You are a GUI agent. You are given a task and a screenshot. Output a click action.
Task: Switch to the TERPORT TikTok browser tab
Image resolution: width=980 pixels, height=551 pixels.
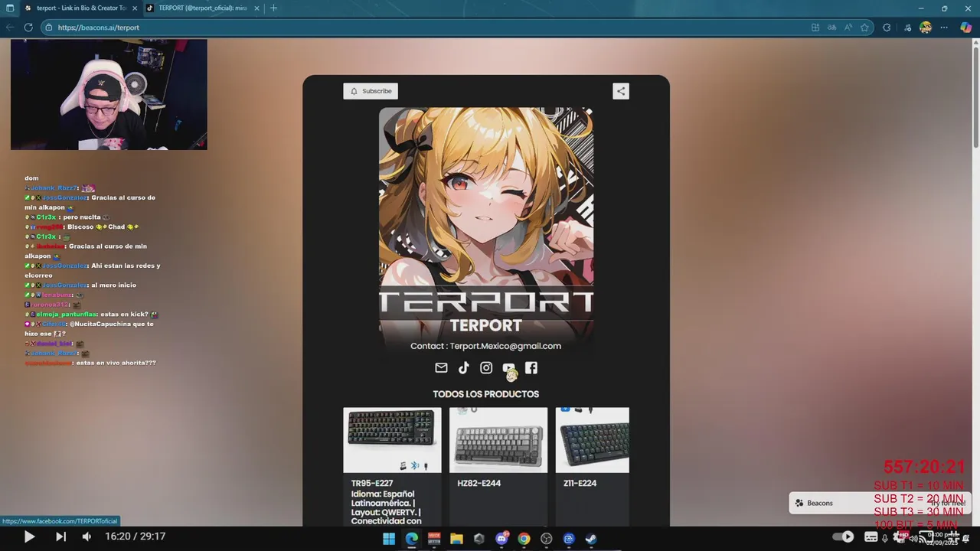click(x=202, y=8)
